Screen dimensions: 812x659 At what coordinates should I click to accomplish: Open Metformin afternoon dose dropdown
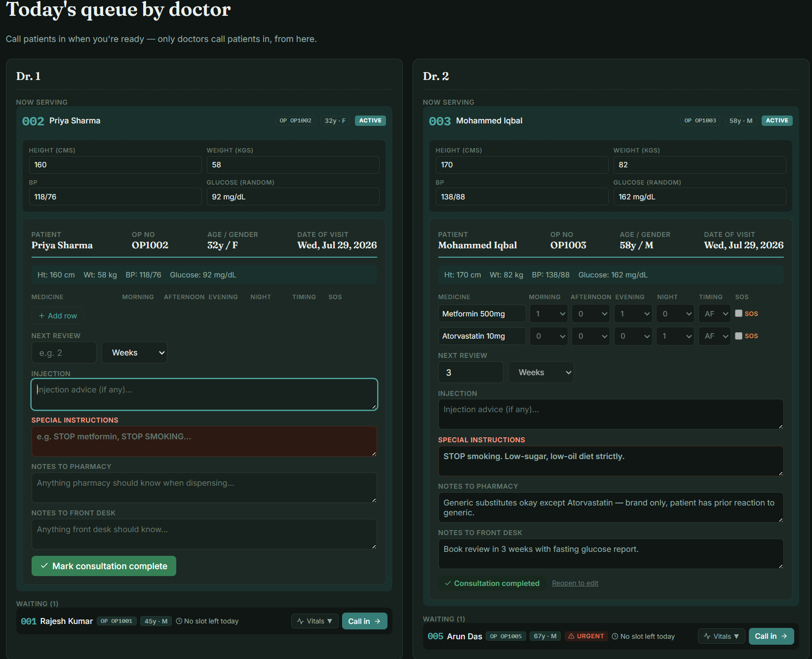(x=591, y=314)
